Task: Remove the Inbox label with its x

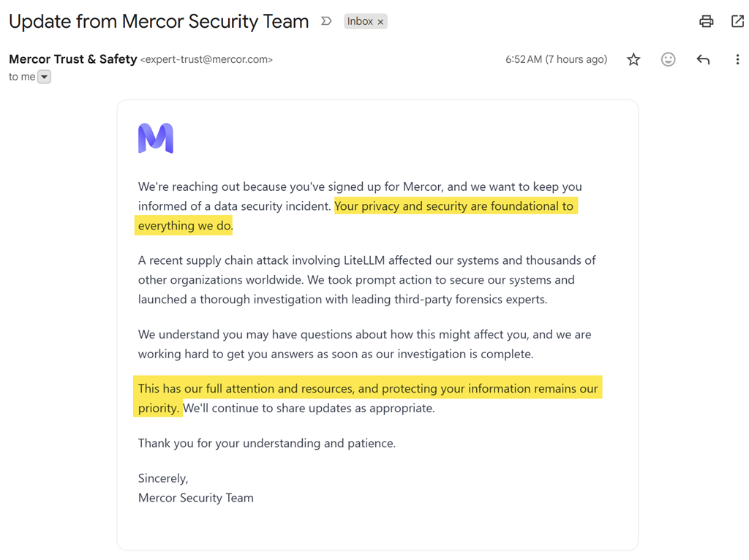Action: click(x=380, y=22)
